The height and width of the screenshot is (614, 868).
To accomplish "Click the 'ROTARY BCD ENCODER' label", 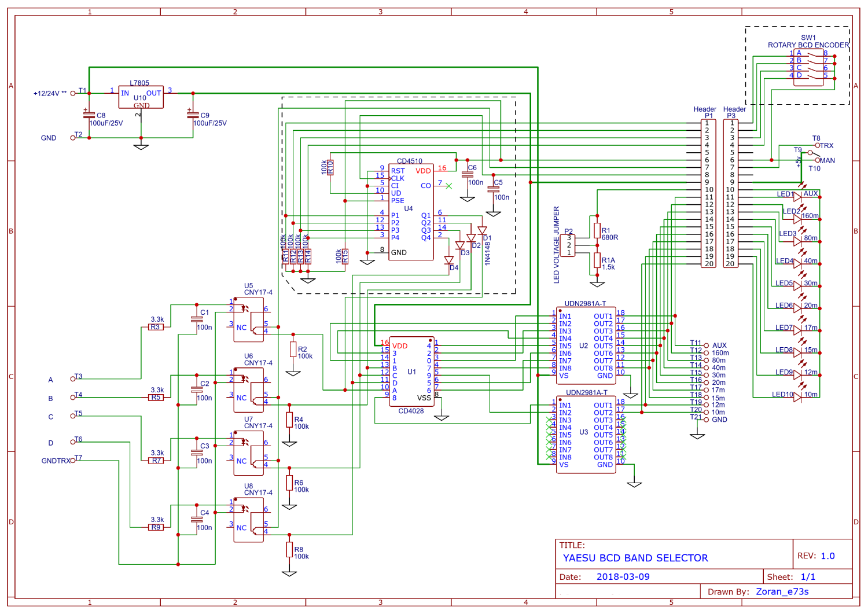I will [808, 45].
